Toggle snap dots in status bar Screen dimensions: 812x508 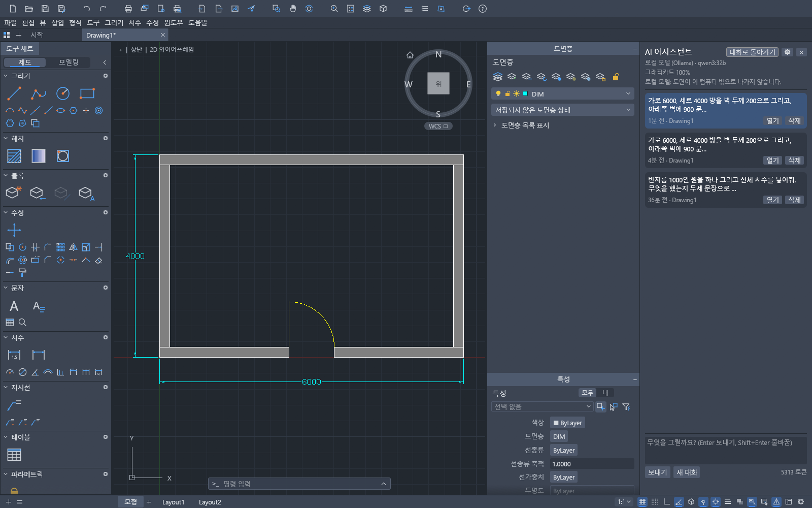click(655, 502)
